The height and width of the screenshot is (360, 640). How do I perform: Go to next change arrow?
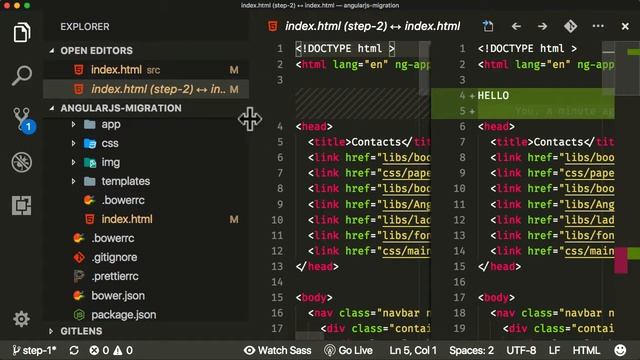click(x=542, y=27)
